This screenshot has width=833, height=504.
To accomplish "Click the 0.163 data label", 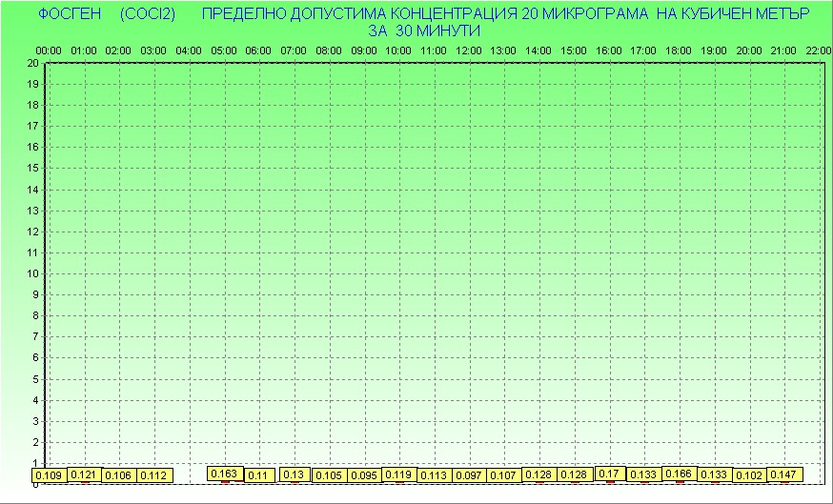I will 224,474.
